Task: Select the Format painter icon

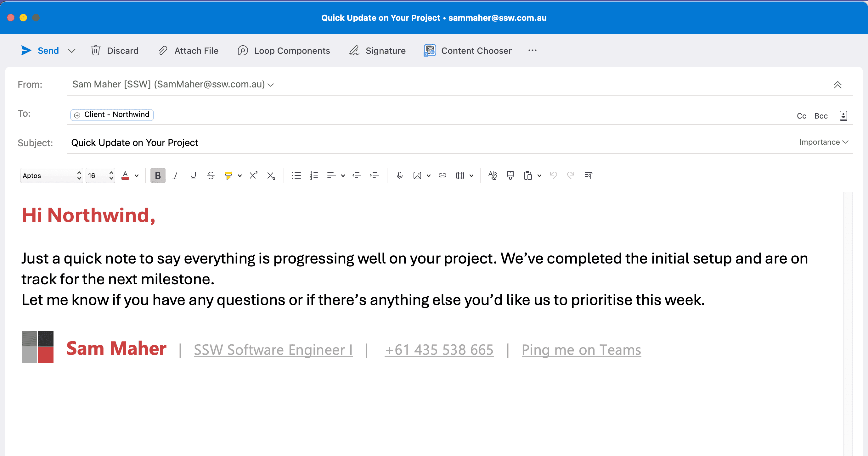Action: click(510, 175)
